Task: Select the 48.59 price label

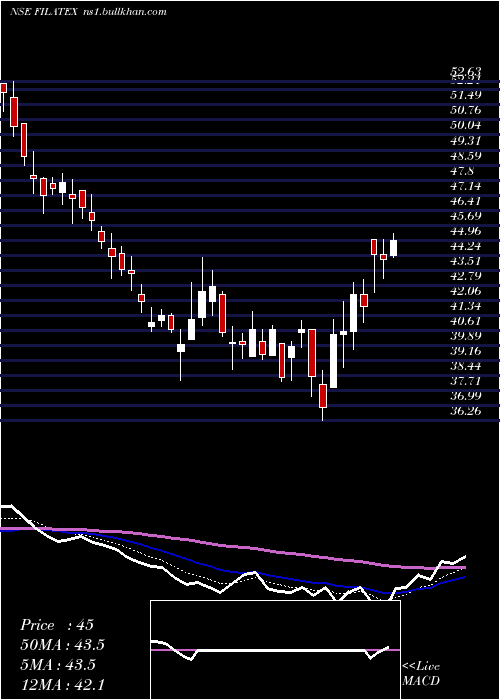Action: tap(465, 155)
